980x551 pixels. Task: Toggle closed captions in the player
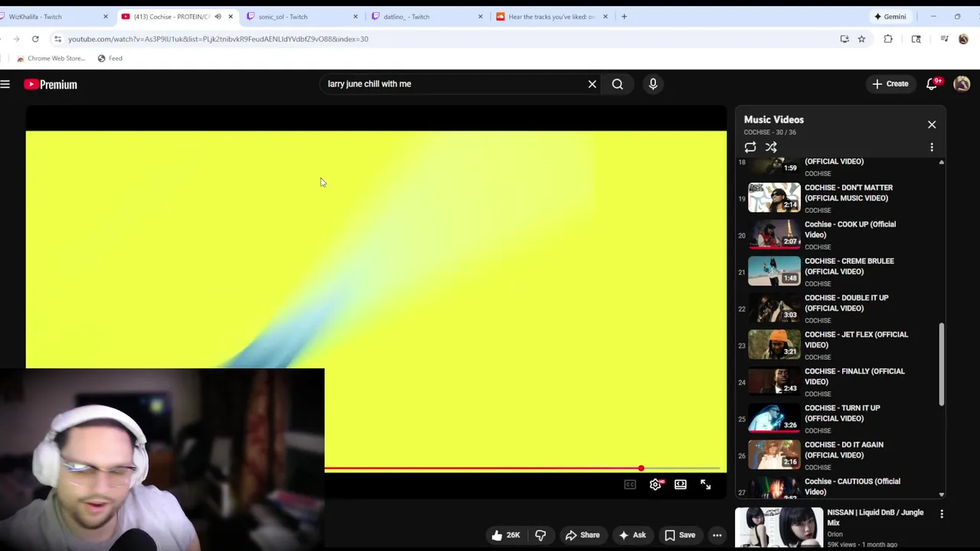click(630, 484)
